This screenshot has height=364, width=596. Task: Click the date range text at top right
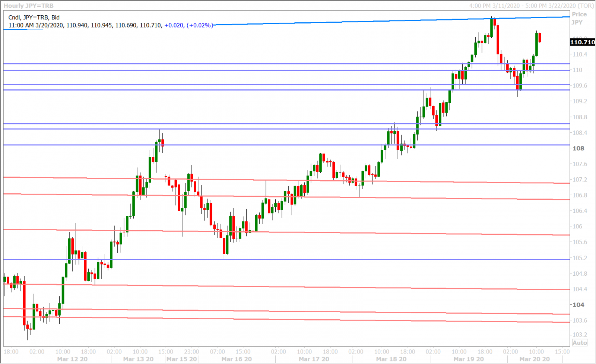[531, 6]
